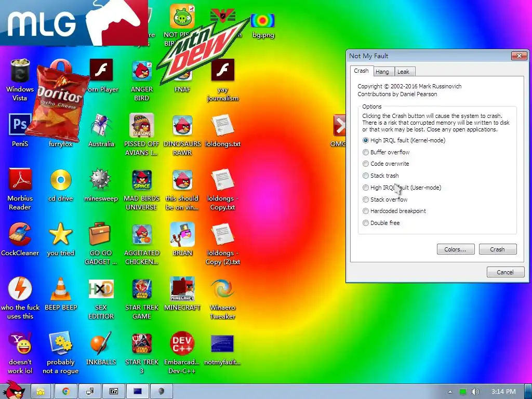
Task: Select the Stack trash radio button
Action: [x=381, y=176]
